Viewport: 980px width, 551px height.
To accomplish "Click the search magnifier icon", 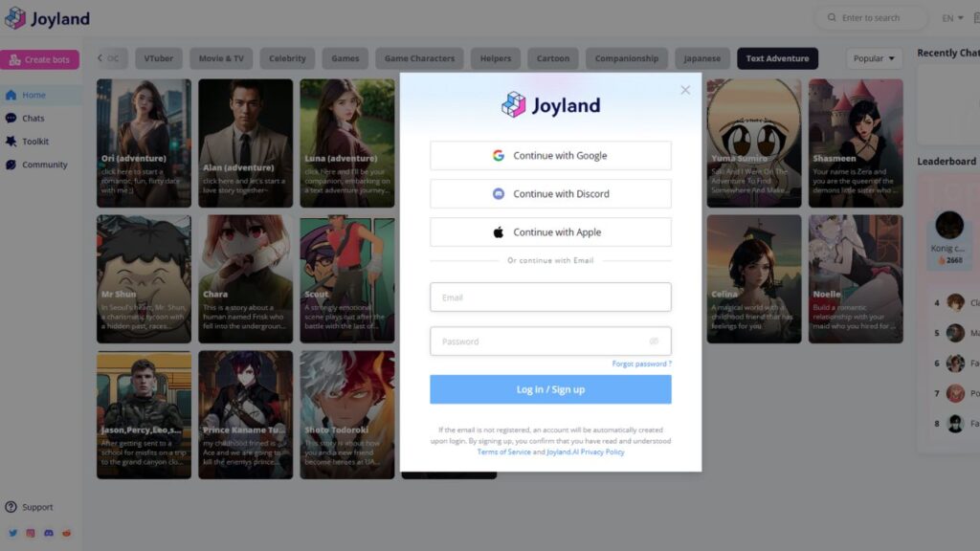I will [x=832, y=17].
